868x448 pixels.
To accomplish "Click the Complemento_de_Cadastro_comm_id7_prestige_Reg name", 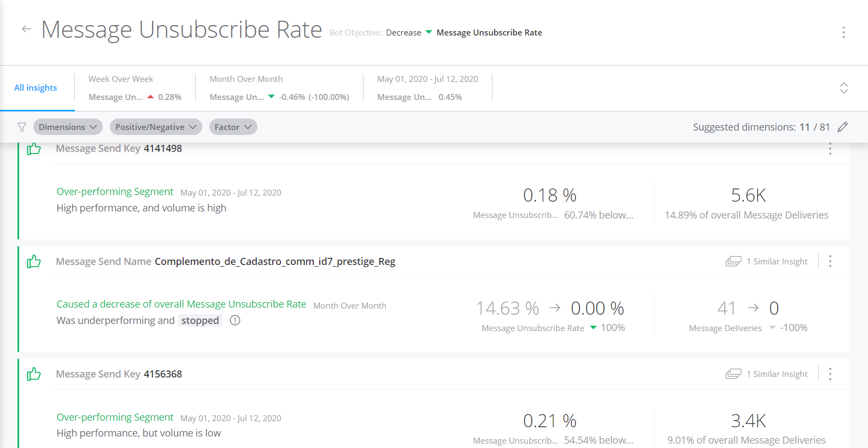I will tap(275, 262).
